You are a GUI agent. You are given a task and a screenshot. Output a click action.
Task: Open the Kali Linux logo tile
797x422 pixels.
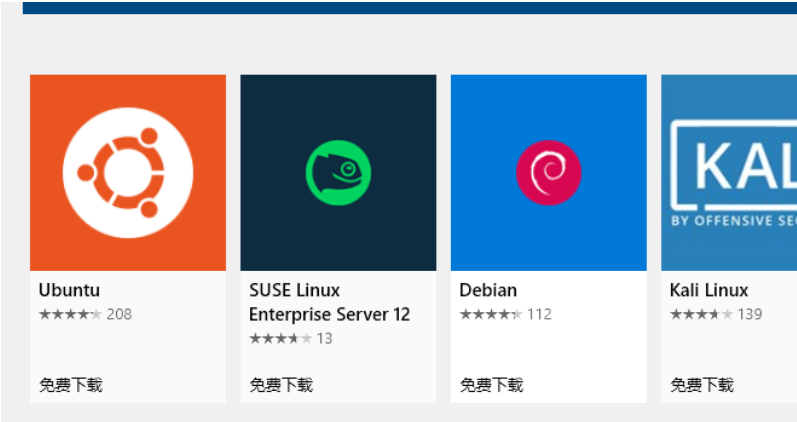click(729, 172)
